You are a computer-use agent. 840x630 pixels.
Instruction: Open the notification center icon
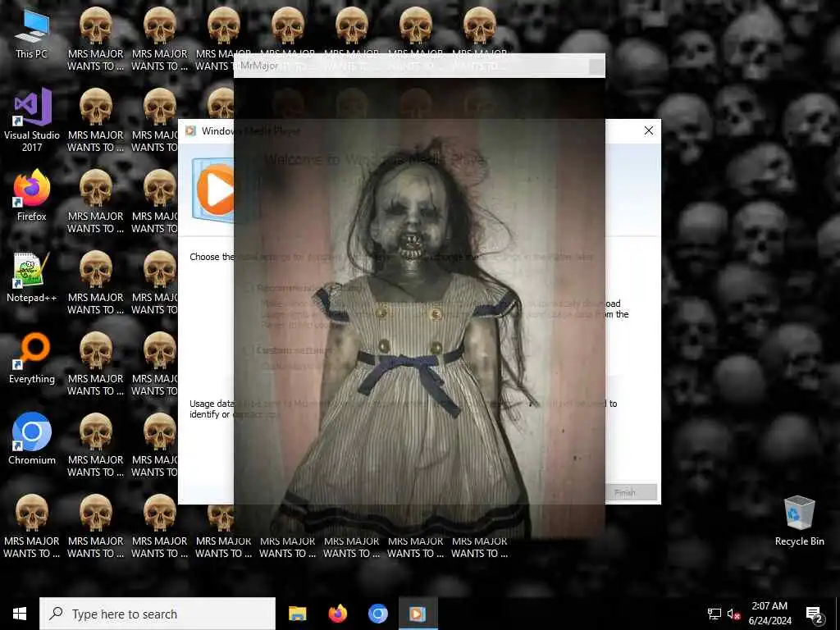click(815, 614)
